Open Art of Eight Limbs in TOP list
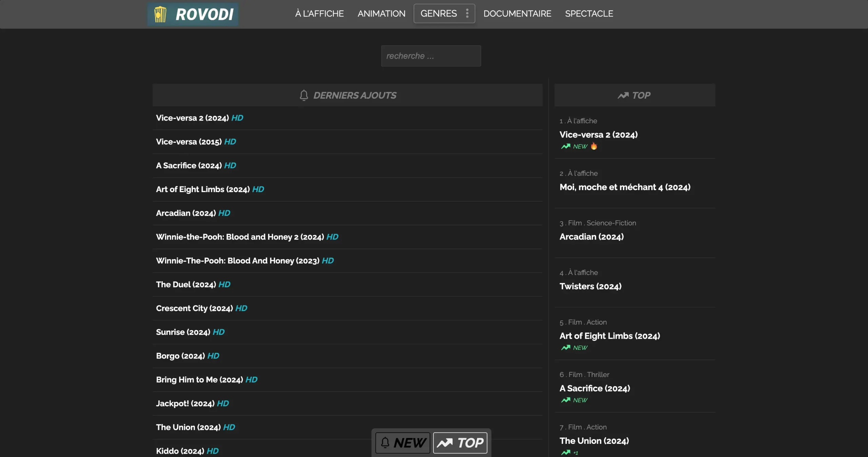The width and height of the screenshot is (868, 457). point(610,336)
